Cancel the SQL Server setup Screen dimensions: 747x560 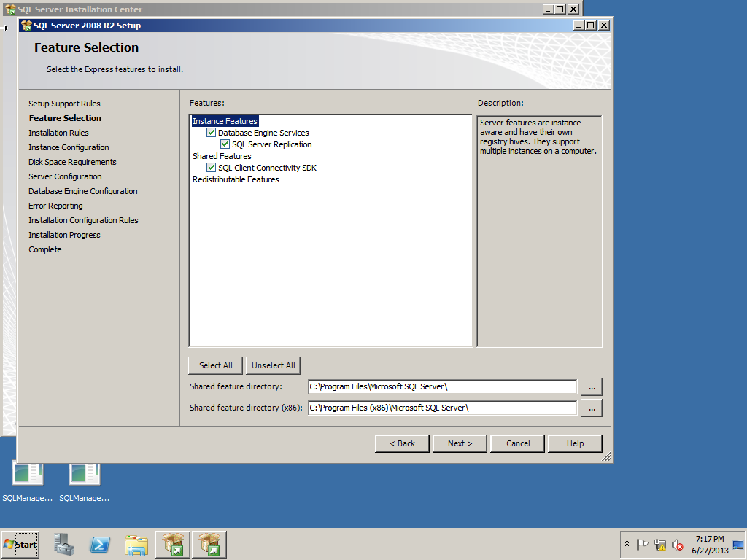pos(517,443)
